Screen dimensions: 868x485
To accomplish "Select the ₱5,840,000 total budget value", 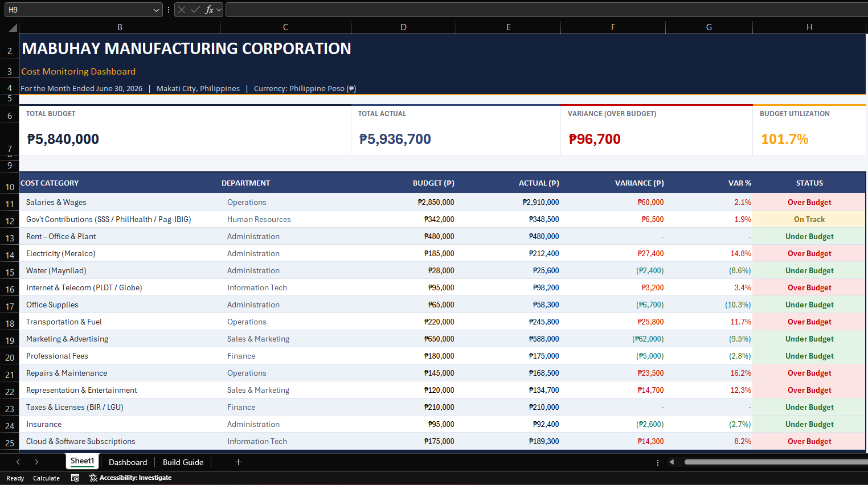I will pyautogui.click(x=63, y=139).
